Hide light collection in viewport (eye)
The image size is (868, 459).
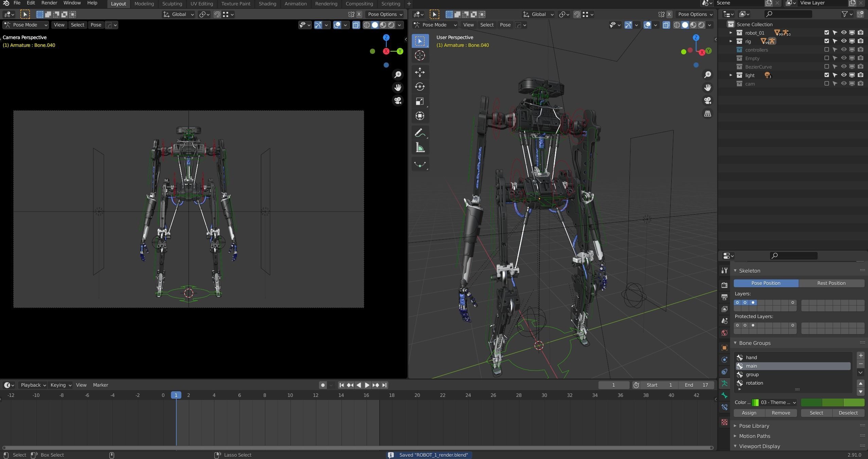pos(844,75)
